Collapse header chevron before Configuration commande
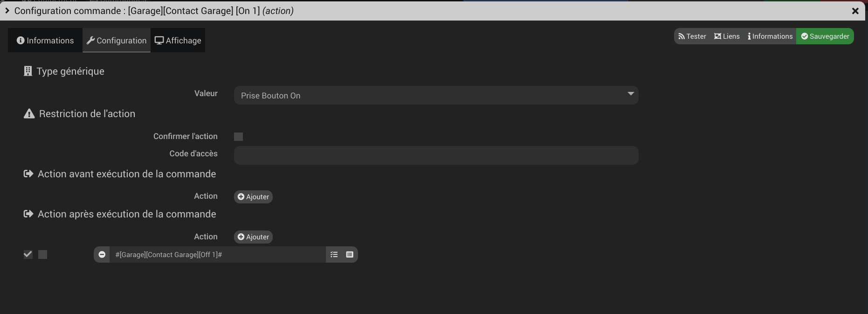Image resolution: width=868 pixels, height=314 pixels. pyautogui.click(x=7, y=11)
